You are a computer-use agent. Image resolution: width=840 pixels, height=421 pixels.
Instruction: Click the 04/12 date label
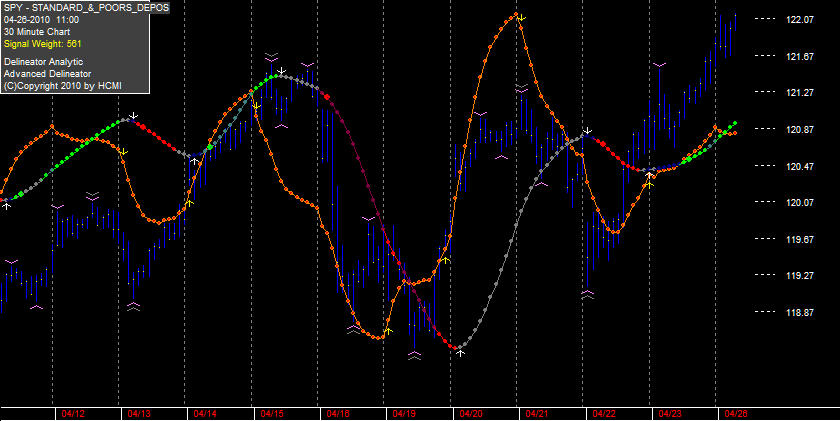[x=73, y=414]
